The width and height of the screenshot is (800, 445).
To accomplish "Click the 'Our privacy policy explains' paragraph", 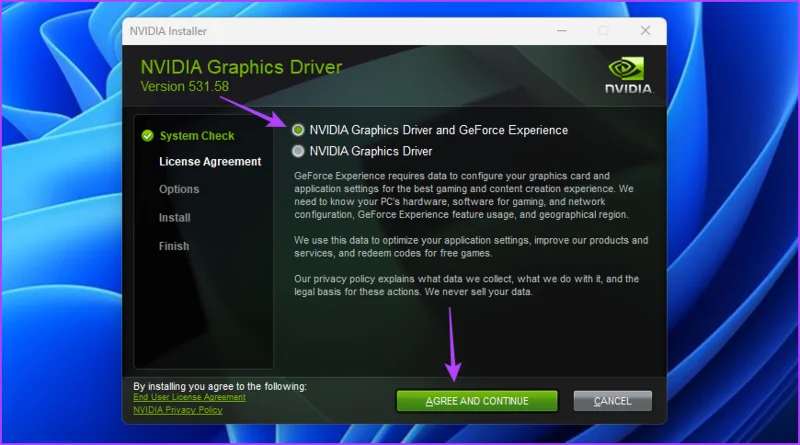I will (x=466, y=285).
